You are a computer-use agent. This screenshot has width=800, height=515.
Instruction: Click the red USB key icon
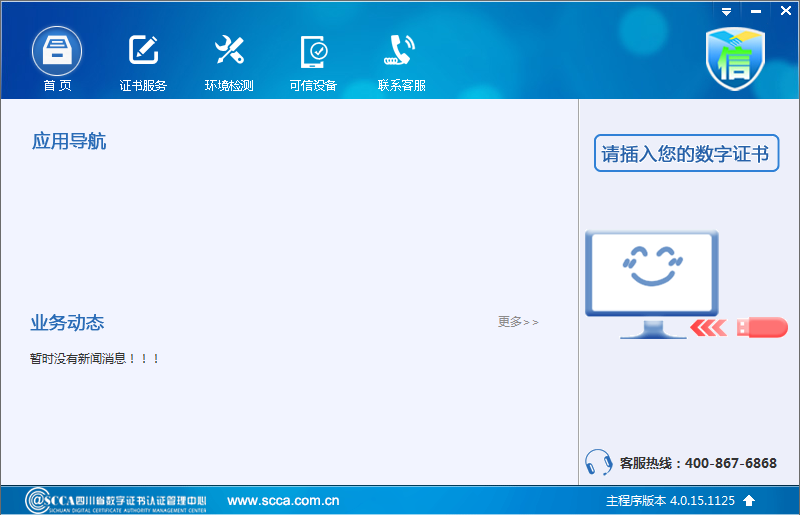[761, 327]
